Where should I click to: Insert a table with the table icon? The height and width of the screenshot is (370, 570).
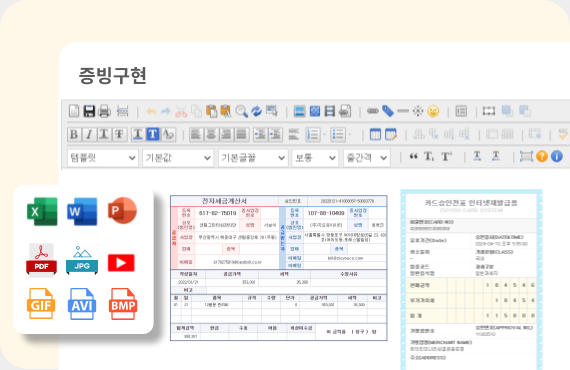tap(375, 134)
